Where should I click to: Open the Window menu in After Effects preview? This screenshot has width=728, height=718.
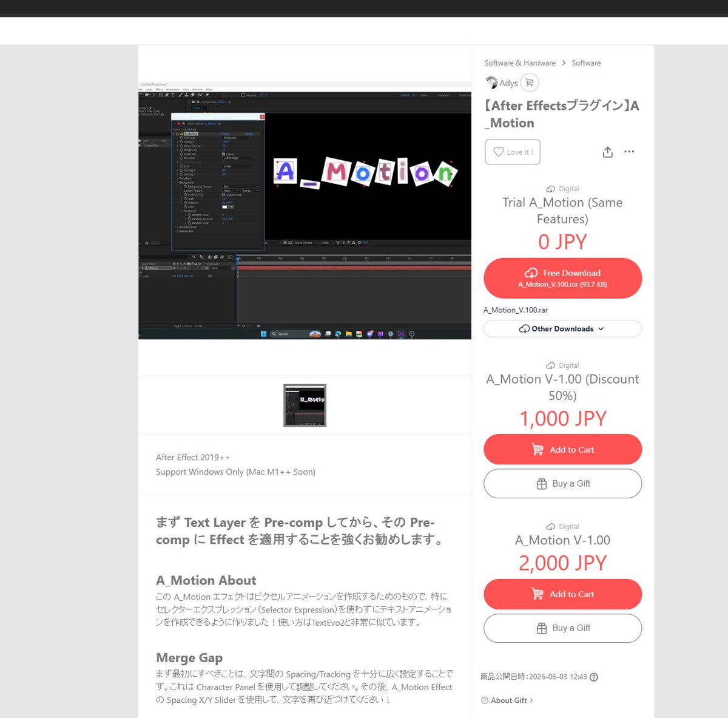[197, 89]
